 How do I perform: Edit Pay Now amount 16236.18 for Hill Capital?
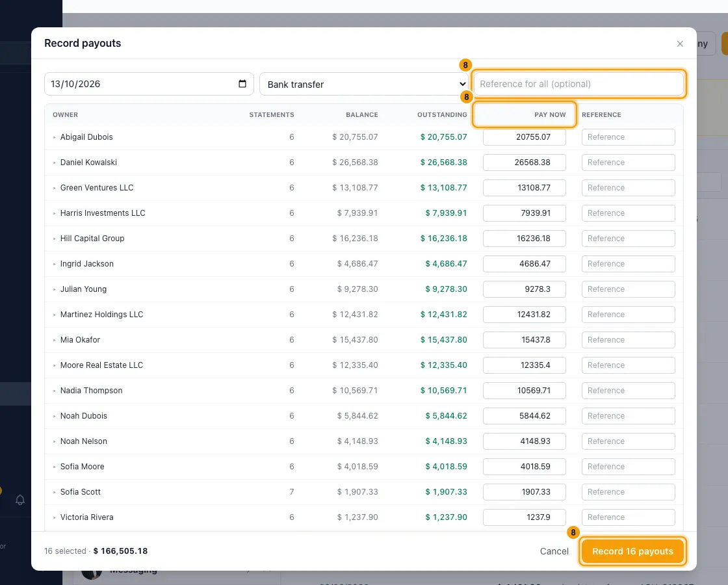[x=524, y=238]
